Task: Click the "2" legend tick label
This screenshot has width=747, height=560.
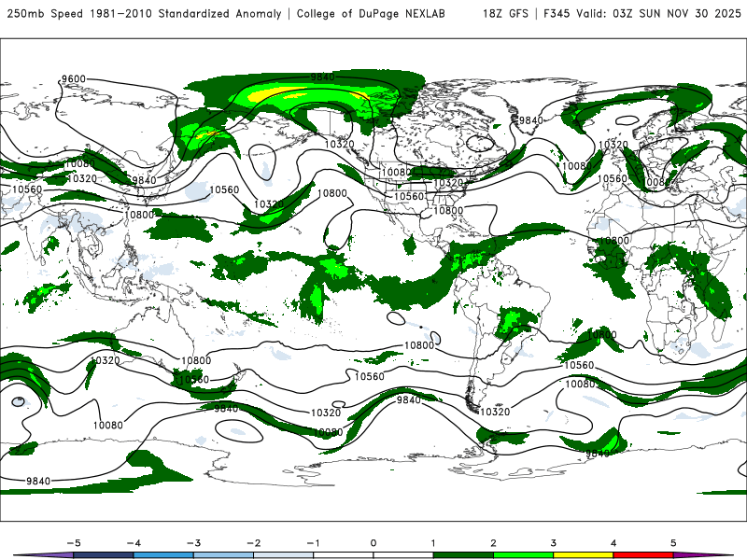Action: coord(493,543)
